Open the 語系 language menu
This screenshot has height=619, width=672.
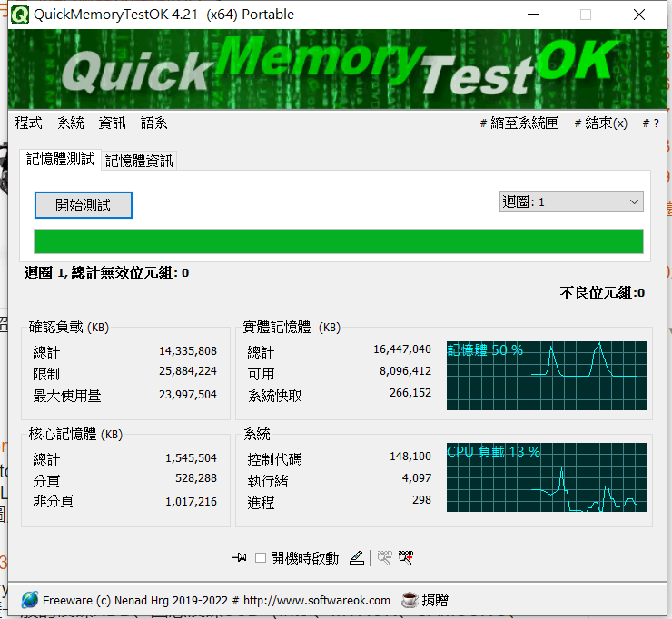[153, 123]
